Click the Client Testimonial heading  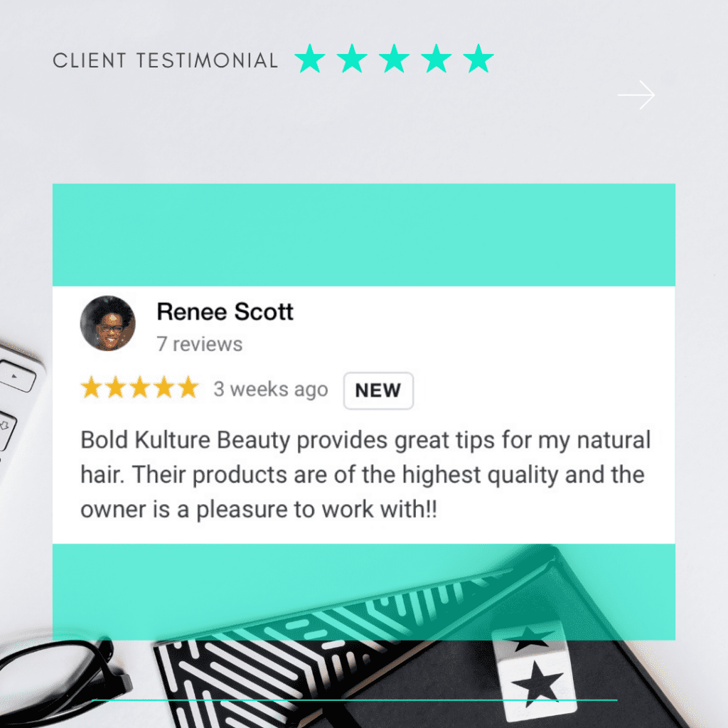165,61
